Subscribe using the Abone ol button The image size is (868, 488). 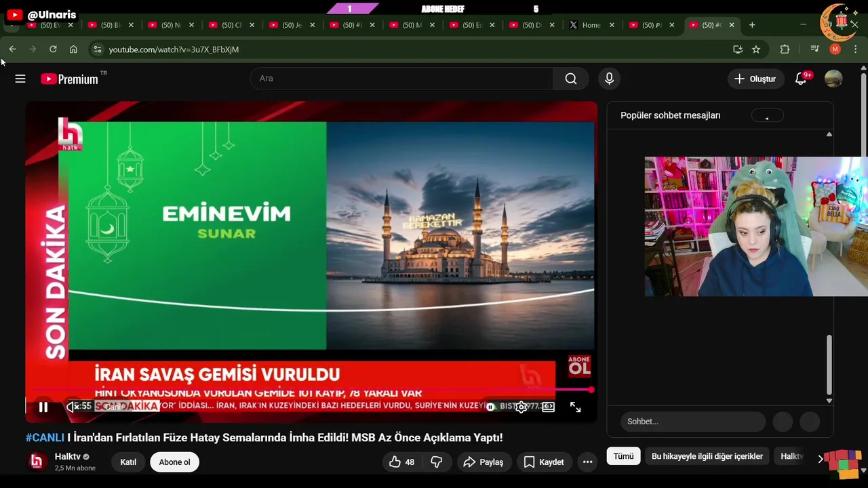tap(174, 462)
